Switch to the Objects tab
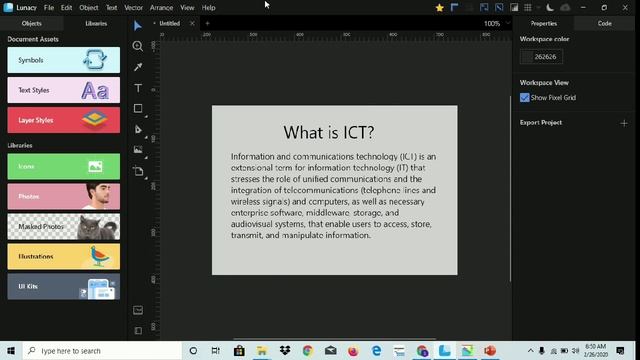 click(x=31, y=23)
